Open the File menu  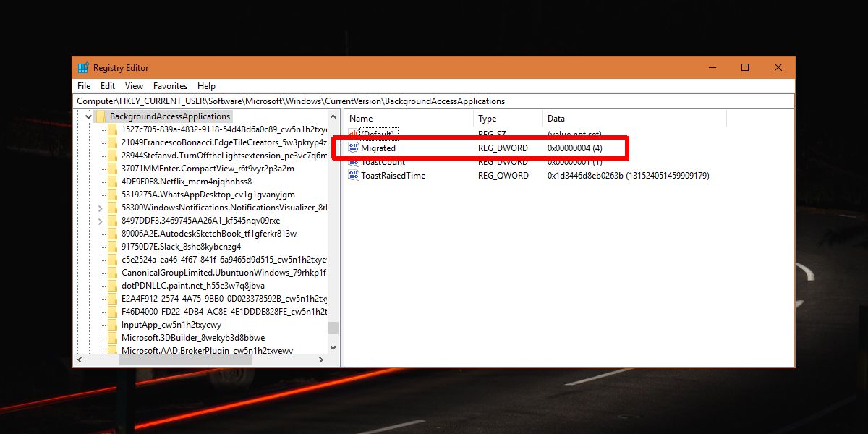click(84, 85)
